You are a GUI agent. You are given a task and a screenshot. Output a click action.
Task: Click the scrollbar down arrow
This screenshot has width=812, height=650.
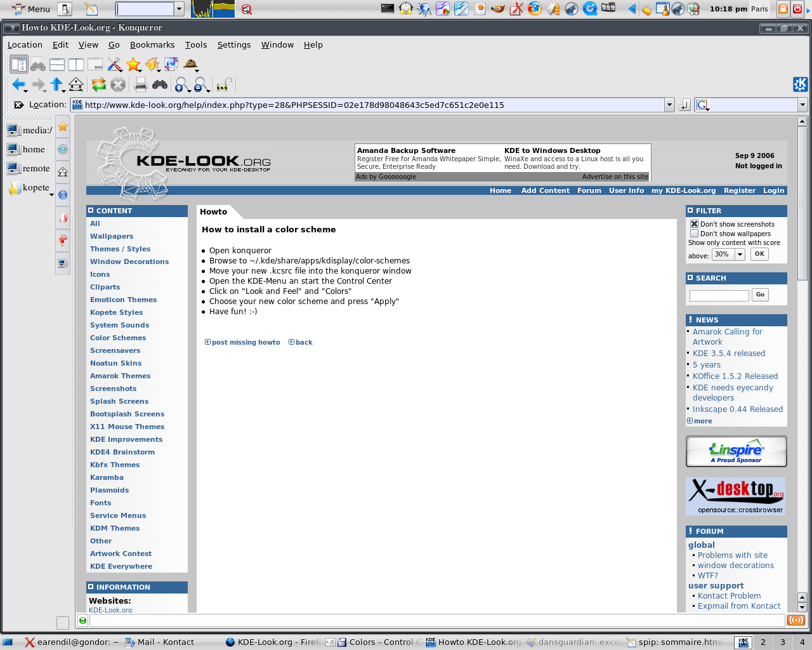[x=802, y=607]
